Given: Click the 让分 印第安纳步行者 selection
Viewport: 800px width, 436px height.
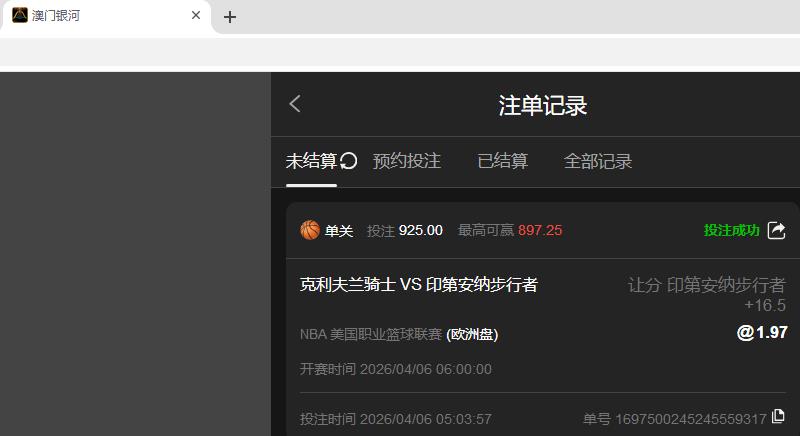Looking at the screenshot, I should 707,285.
